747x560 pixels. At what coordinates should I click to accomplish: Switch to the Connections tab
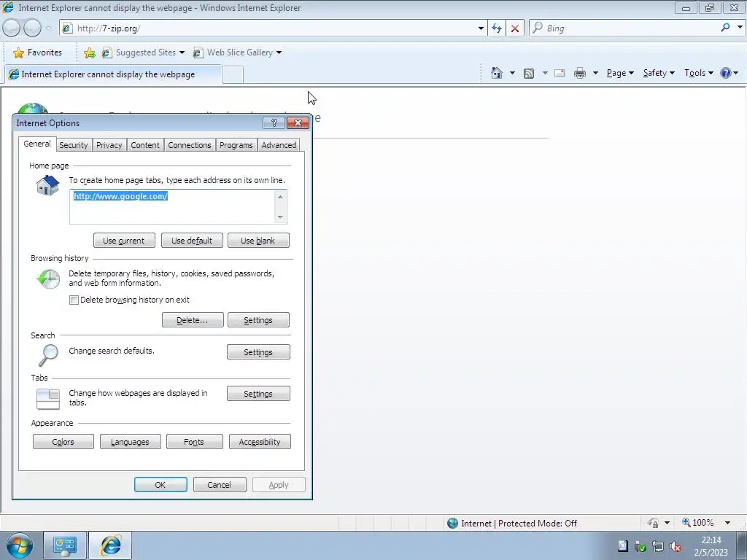(x=190, y=145)
